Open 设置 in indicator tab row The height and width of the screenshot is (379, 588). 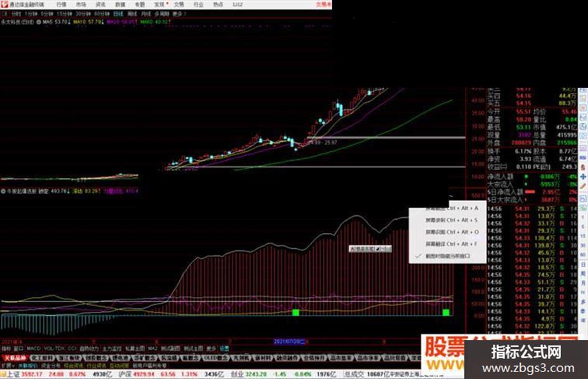pyautogui.click(x=224, y=349)
